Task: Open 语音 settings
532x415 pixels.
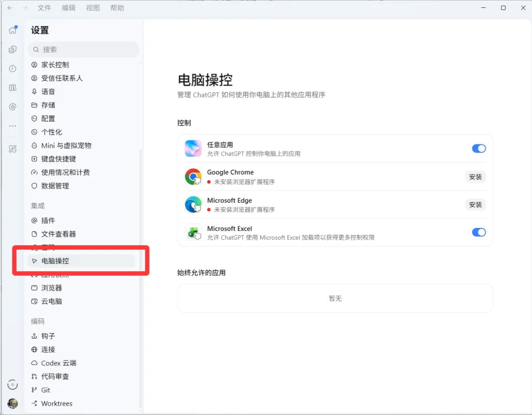Action: [x=81, y=92]
